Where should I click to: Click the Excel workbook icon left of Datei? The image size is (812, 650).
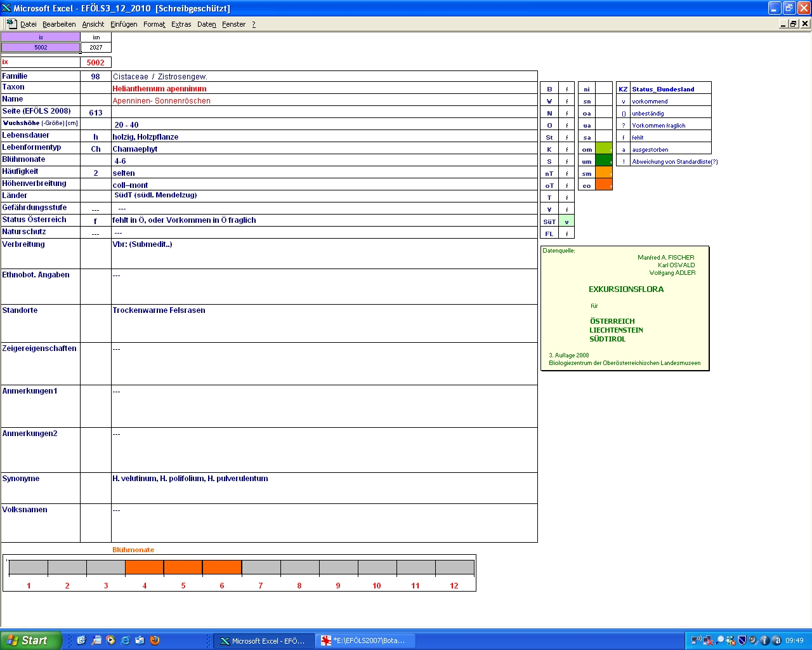11,23
